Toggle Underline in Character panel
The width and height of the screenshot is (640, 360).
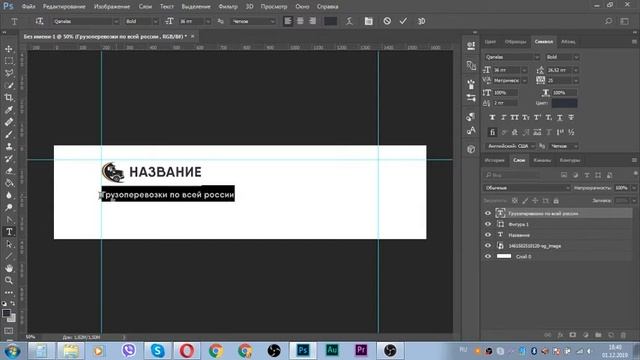coord(560,118)
